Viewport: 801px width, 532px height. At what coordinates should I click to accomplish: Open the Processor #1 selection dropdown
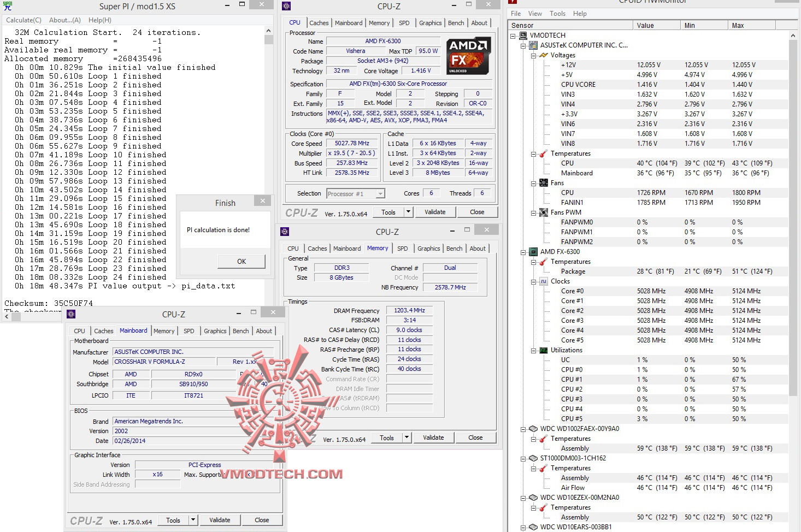(380, 194)
